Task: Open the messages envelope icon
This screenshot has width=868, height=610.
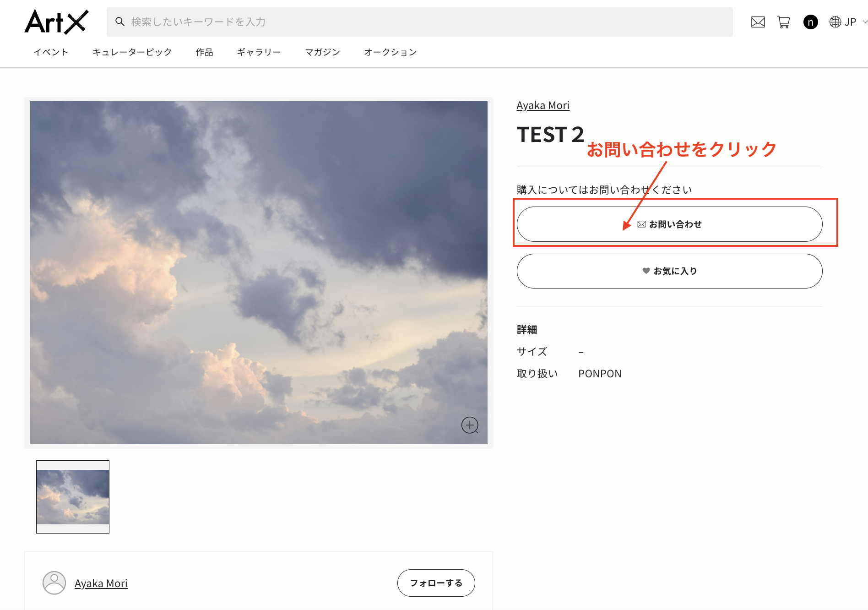Action: coord(758,22)
